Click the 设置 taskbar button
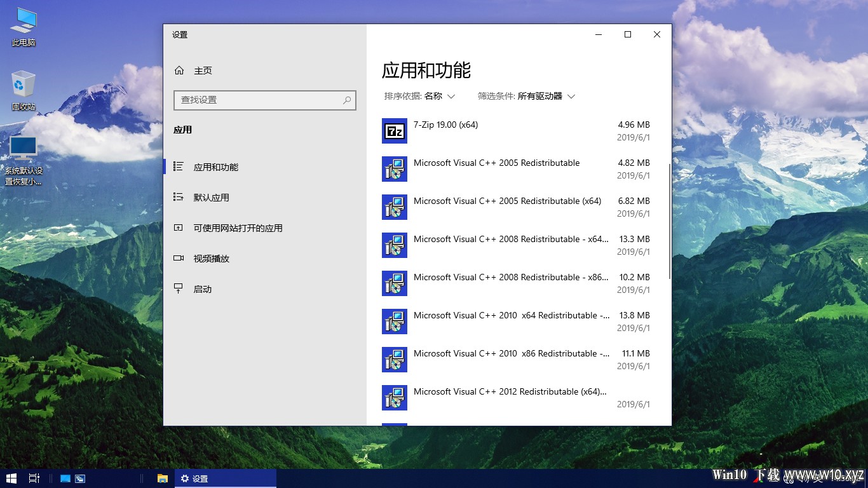 tap(226, 478)
